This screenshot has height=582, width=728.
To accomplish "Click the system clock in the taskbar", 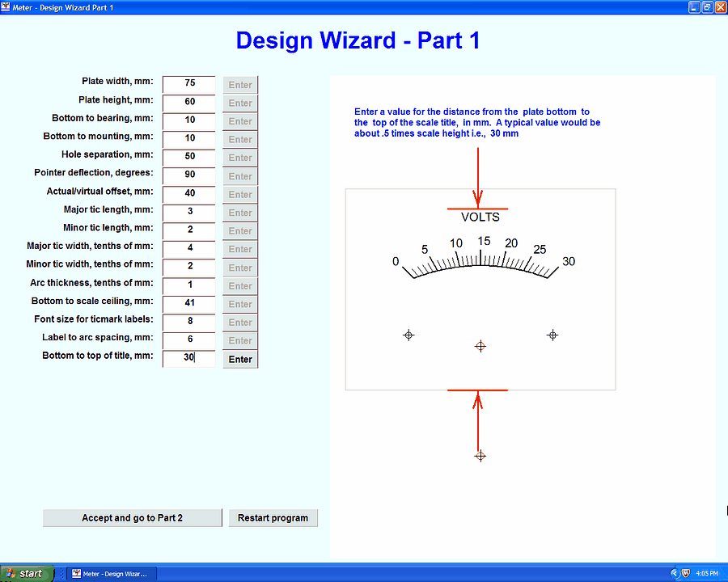I will [x=706, y=573].
